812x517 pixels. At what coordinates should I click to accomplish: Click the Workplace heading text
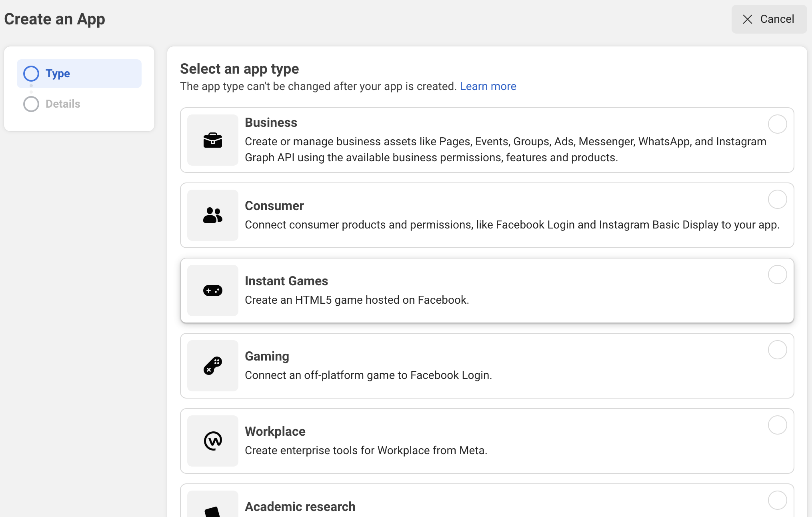point(275,431)
